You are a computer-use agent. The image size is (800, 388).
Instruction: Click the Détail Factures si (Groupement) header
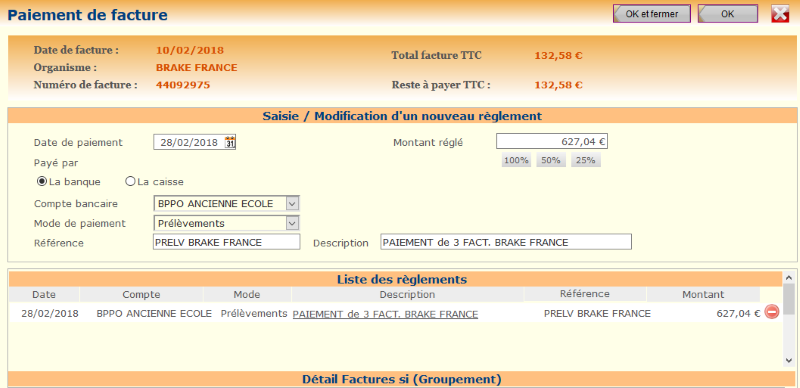402,379
